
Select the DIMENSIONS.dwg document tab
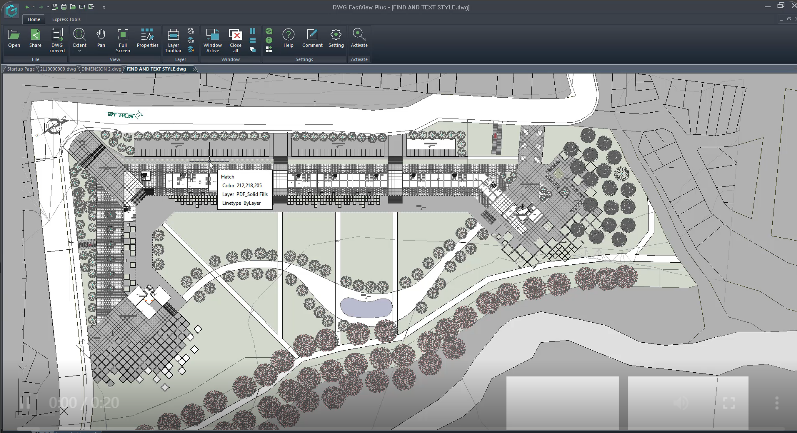(102, 69)
